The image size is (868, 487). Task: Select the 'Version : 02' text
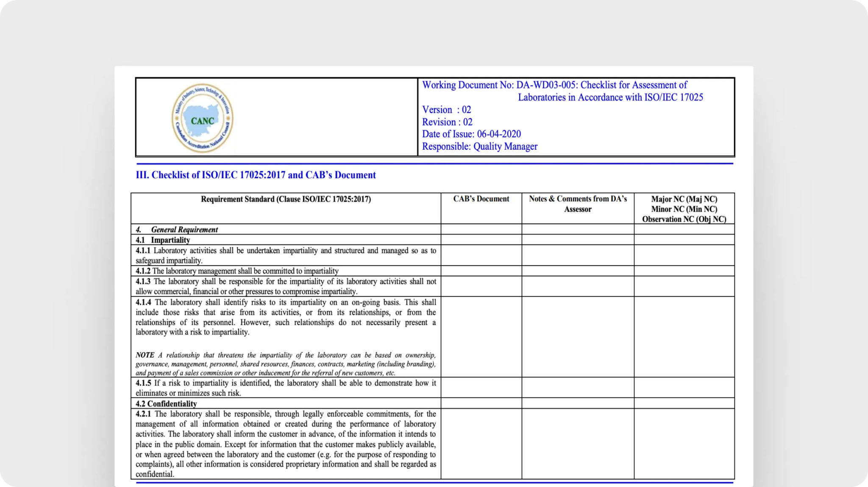pos(446,109)
